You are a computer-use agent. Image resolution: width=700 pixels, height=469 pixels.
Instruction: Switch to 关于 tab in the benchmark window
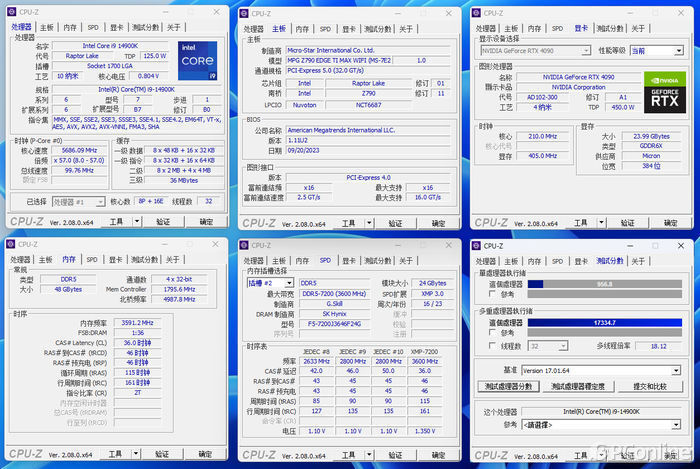(x=638, y=261)
